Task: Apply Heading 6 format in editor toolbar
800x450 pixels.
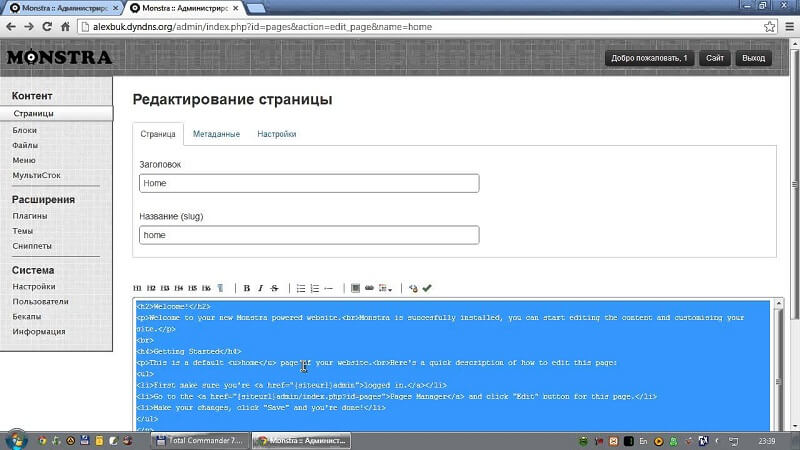Action: point(206,288)
